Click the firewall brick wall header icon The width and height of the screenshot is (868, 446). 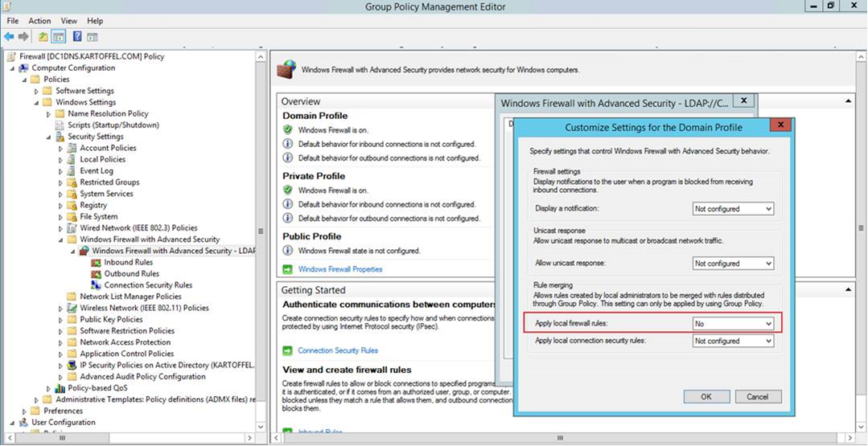[x=286, y=71]
